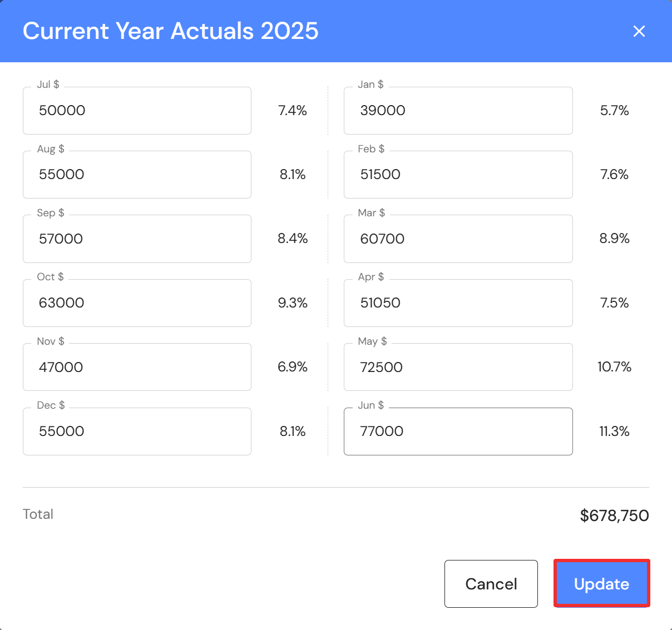Click the Jul $ input field

tap(137, 111)
